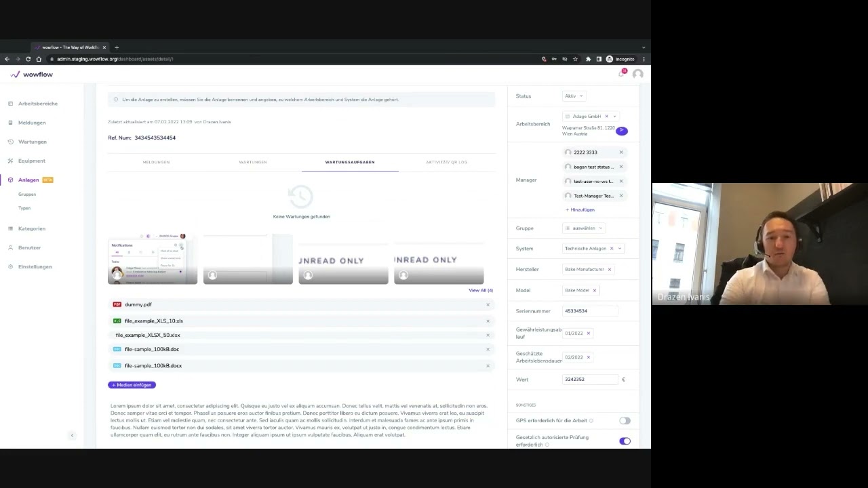Remove file_example_XLS_10.xls attachment
The width and height of the screenshot is (868, 488).
488,321
